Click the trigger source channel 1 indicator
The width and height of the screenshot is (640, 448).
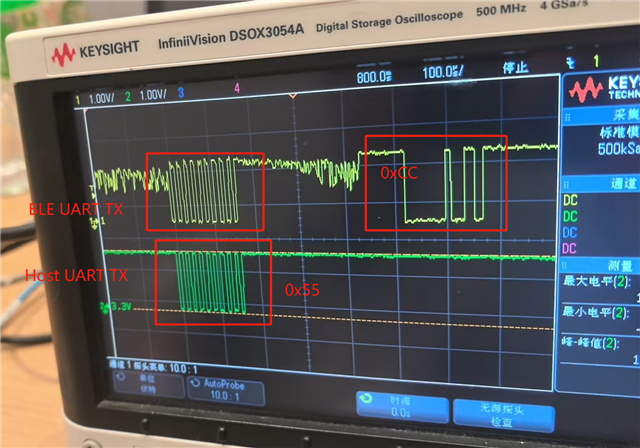click(596, 61)
